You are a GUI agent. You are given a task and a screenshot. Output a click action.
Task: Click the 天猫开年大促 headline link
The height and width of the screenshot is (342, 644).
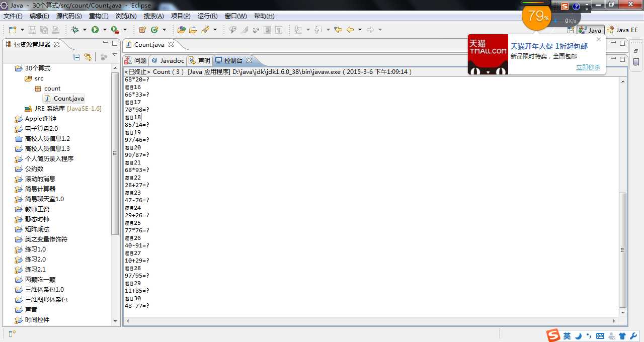(x=549, y=46)
